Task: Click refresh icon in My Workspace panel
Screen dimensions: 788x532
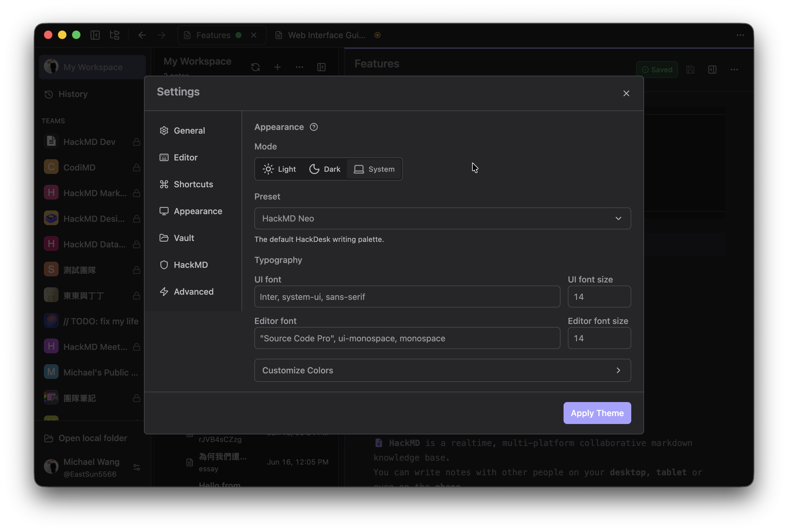Action: click(x=255, y=67)
